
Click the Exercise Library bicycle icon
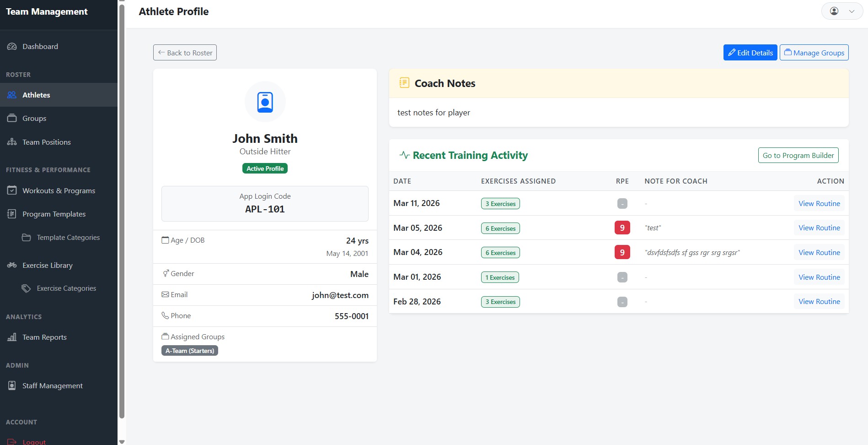pos(12,265)
